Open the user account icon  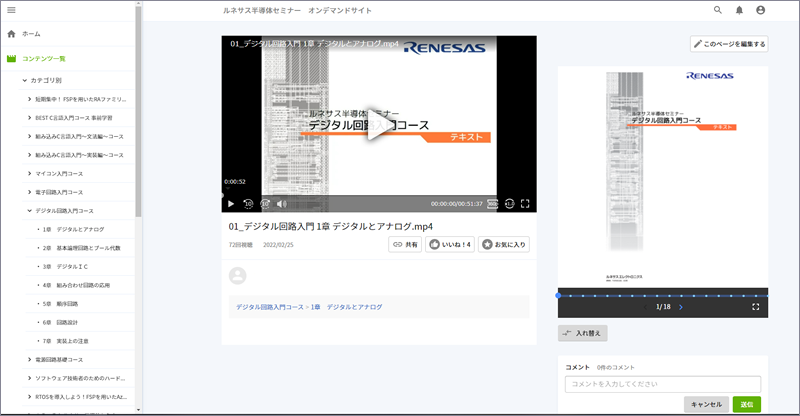[x=761, y=10]
